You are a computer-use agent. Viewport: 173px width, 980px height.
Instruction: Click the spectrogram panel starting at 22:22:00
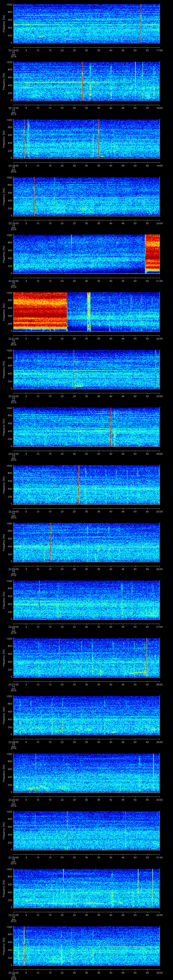point(86,369)
